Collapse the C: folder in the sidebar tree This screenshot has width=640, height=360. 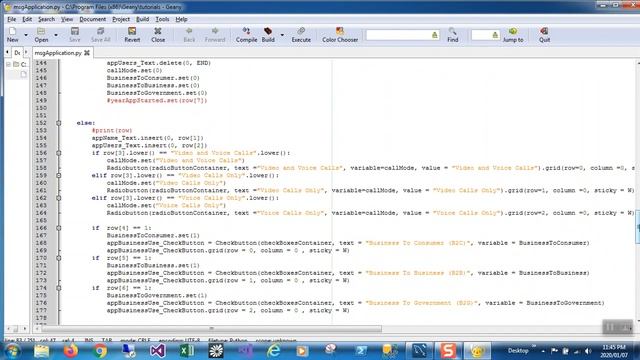[8, 64]
